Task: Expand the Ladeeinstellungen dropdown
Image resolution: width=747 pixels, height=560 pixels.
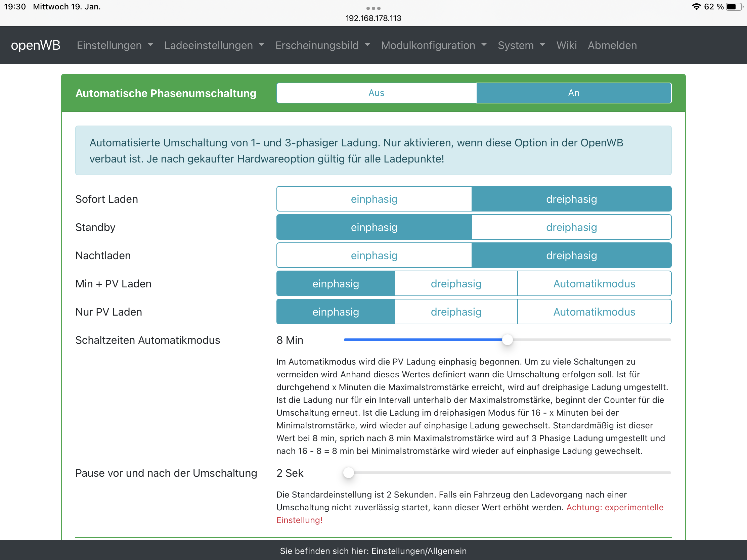Action: tap(214, 45)
